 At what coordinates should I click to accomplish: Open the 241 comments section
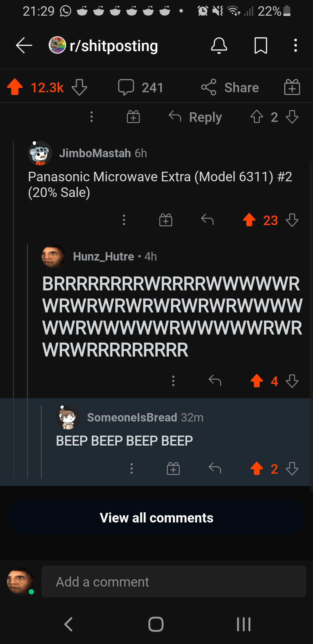141,87
